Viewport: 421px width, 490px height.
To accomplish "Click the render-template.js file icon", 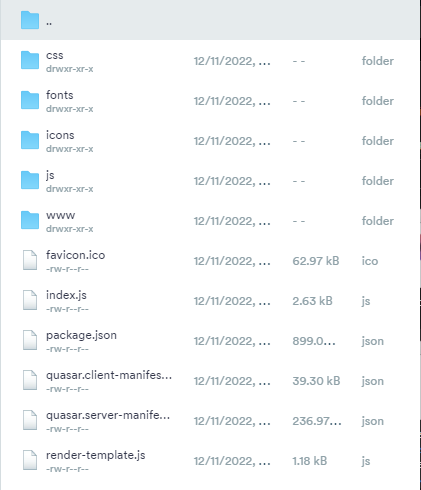I will pyautogui.click(x=30, y=460).
